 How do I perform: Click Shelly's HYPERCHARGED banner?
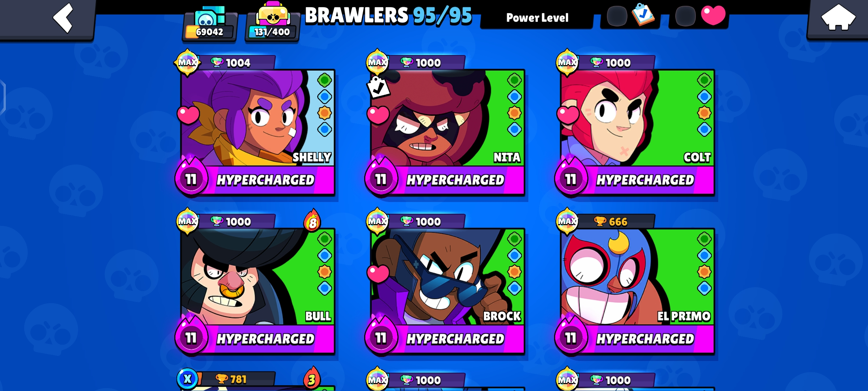265,180
